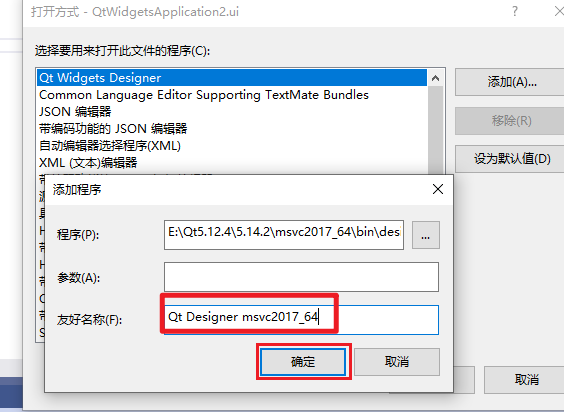Cancel the 添加程序 dialog with 取消

397,362
